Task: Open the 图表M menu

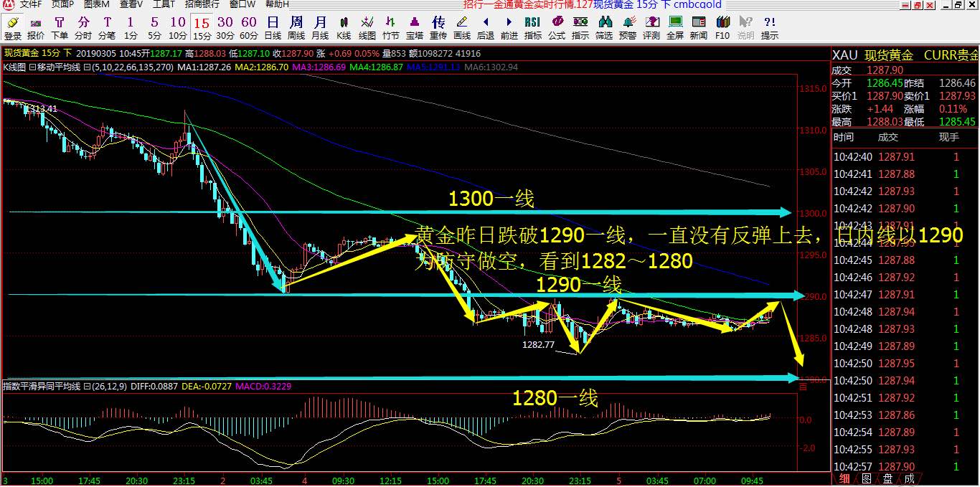Action: tap(97, 4)
